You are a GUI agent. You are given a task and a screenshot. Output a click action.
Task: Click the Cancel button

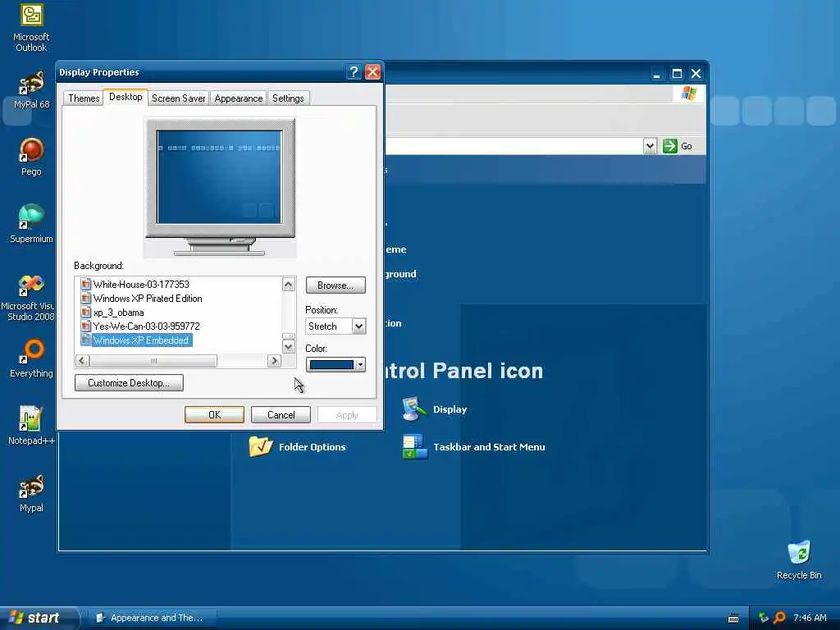281,414
